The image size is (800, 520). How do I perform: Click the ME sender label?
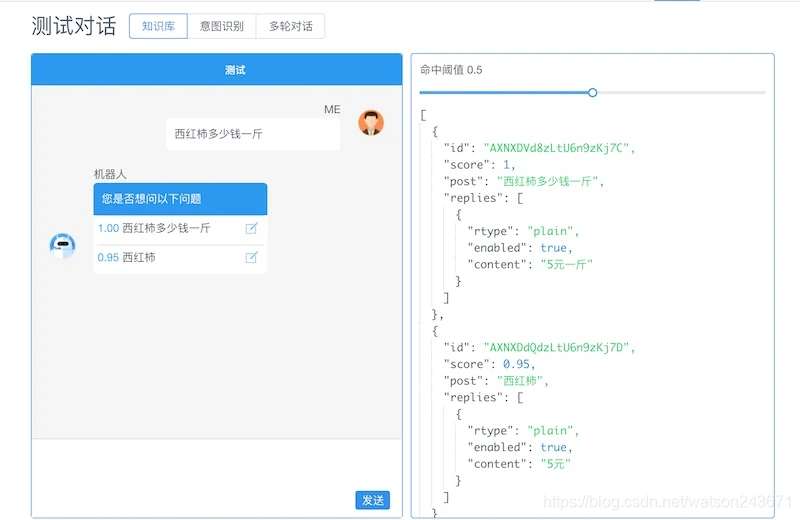point(332,109)
